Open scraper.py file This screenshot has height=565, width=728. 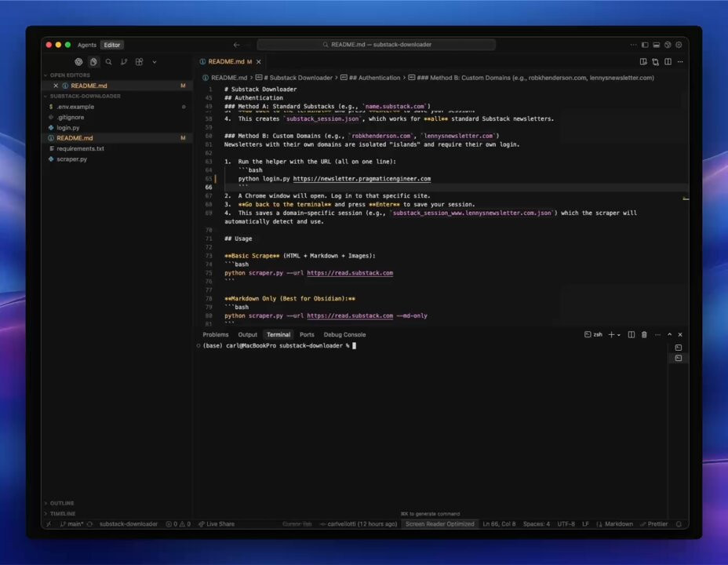click(x=71, y=159)
